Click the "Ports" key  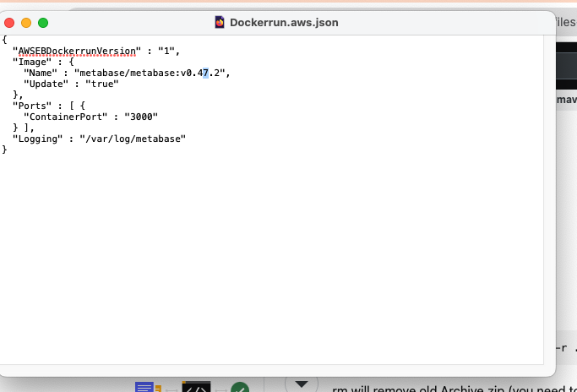32,106
